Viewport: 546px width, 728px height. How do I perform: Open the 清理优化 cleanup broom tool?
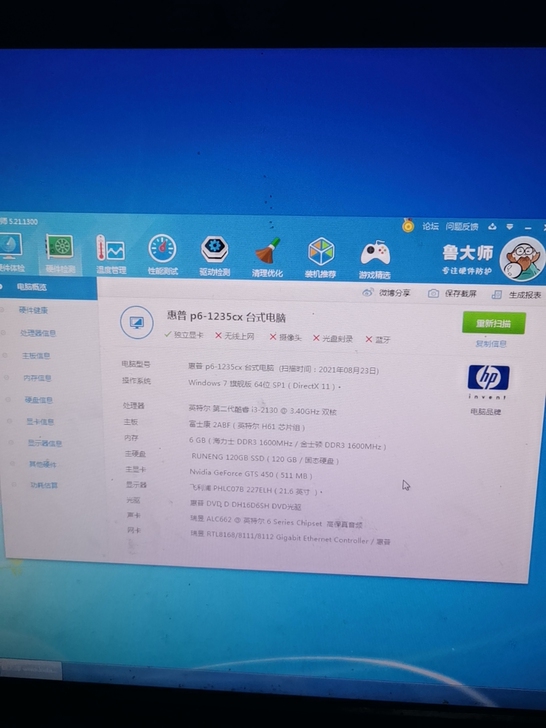click(267, 257)
